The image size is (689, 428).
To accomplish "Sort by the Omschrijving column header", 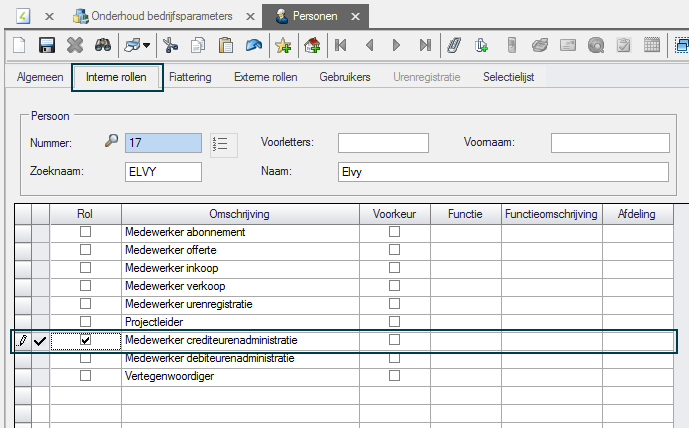I will [x=240, y=214].
